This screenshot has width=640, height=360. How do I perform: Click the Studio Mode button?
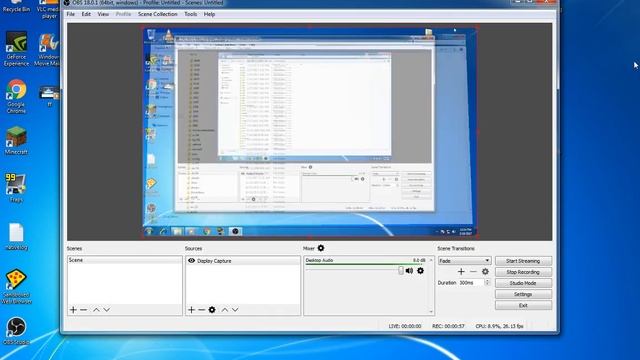tap(523, 283)
